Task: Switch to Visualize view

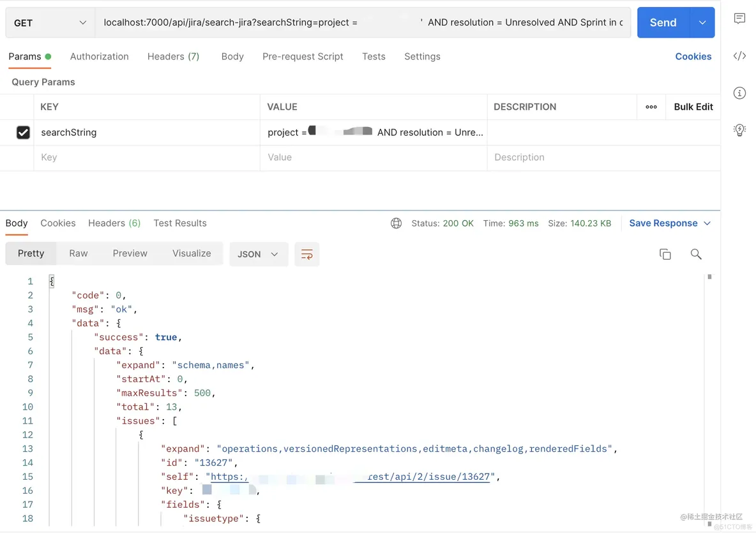Action: point(192,253)
